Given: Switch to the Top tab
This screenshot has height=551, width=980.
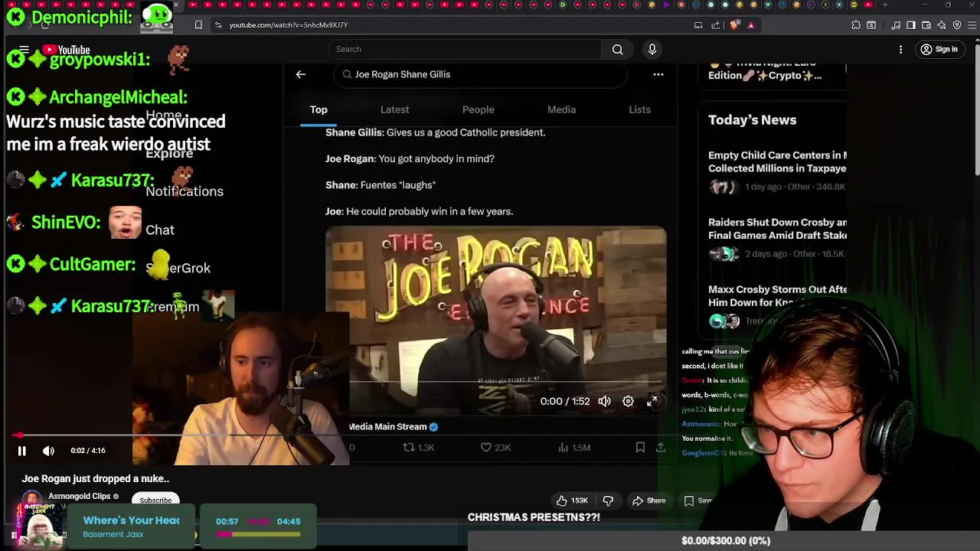Looking at the screenshot, I should 318,109.
